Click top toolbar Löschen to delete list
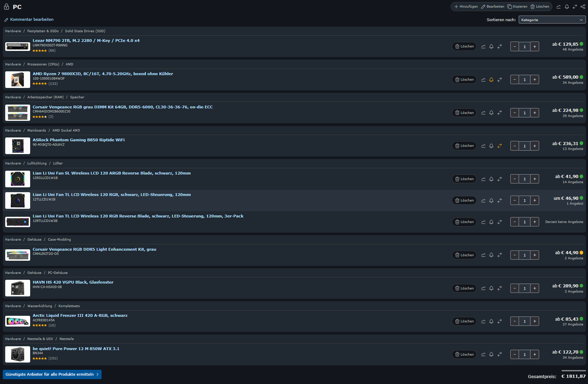Viewport: 588px width, 384px height. [540, 7]
